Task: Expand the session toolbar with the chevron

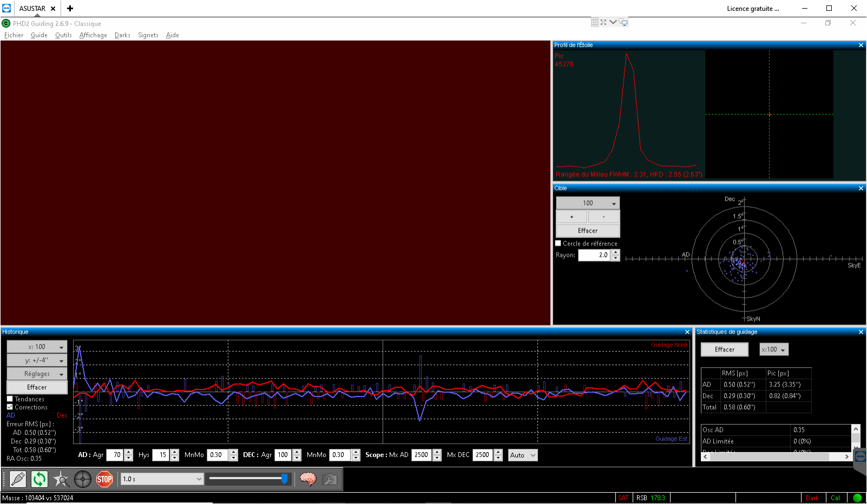Action: [613, 22]
